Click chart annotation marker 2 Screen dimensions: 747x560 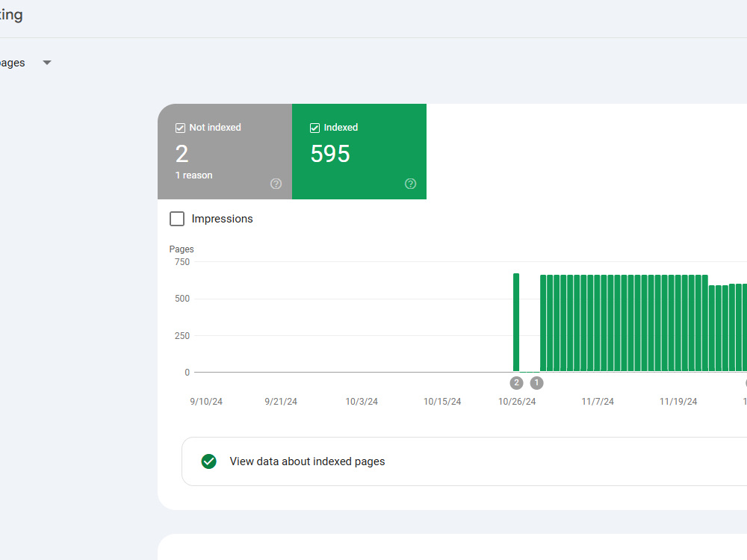tap(516, 383)
